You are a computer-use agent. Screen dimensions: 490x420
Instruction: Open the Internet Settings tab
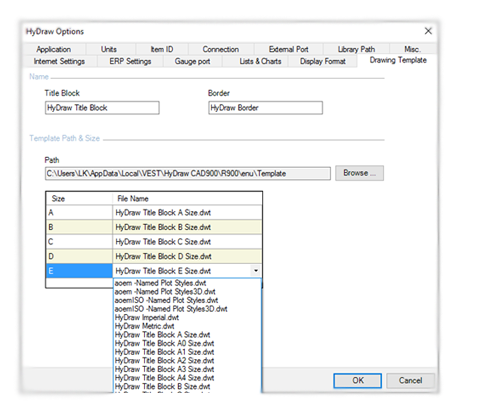point(59,61)
